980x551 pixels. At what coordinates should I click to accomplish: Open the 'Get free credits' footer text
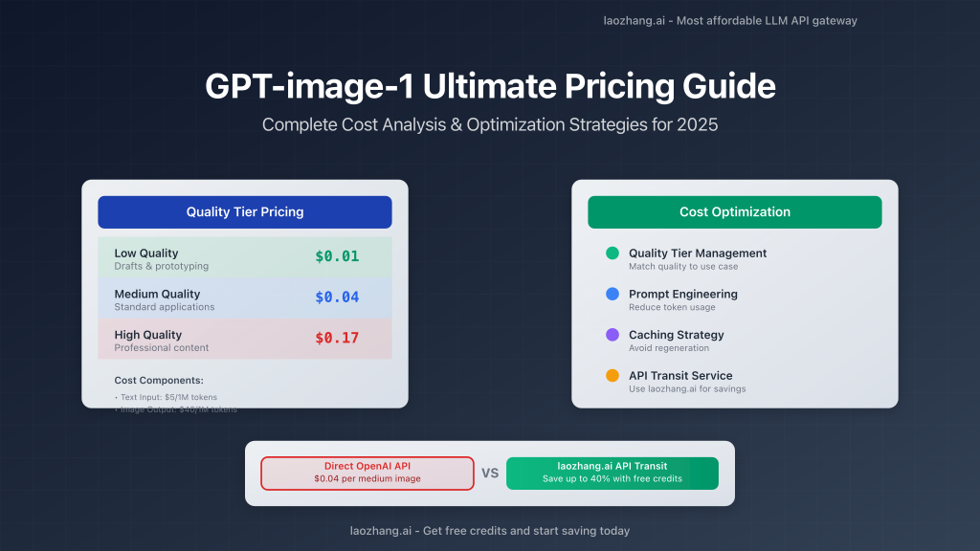(490, 530)
